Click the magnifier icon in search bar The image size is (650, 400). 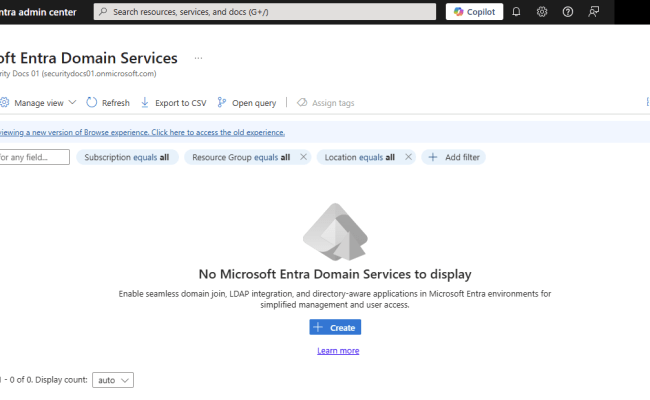tap(103, 12)
